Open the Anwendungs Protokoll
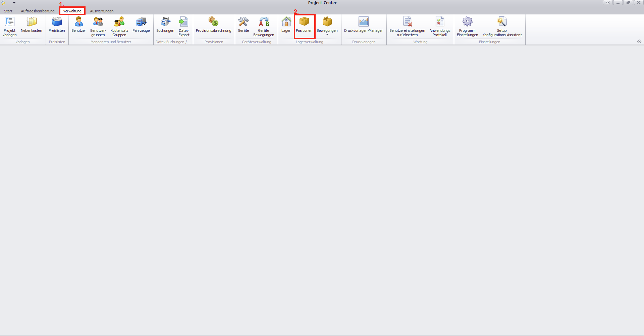This screenshot has height=336, width=644. pos(439,26)
